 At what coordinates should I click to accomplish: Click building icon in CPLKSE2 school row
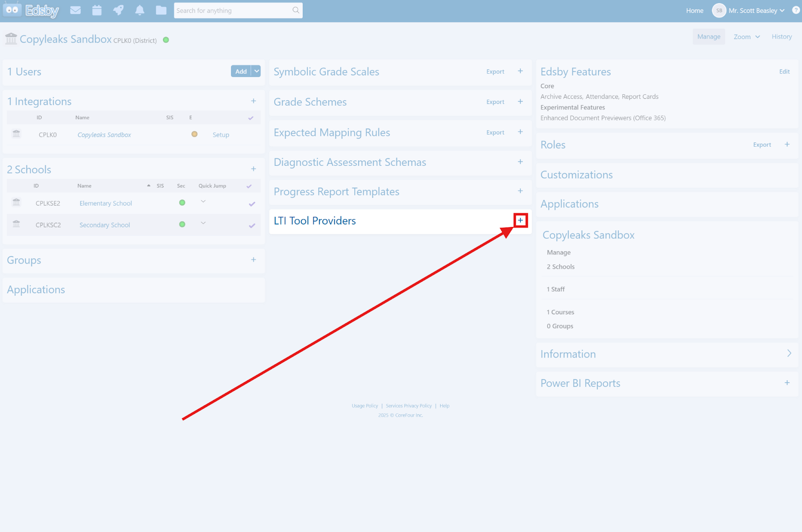tap(17, 202)
